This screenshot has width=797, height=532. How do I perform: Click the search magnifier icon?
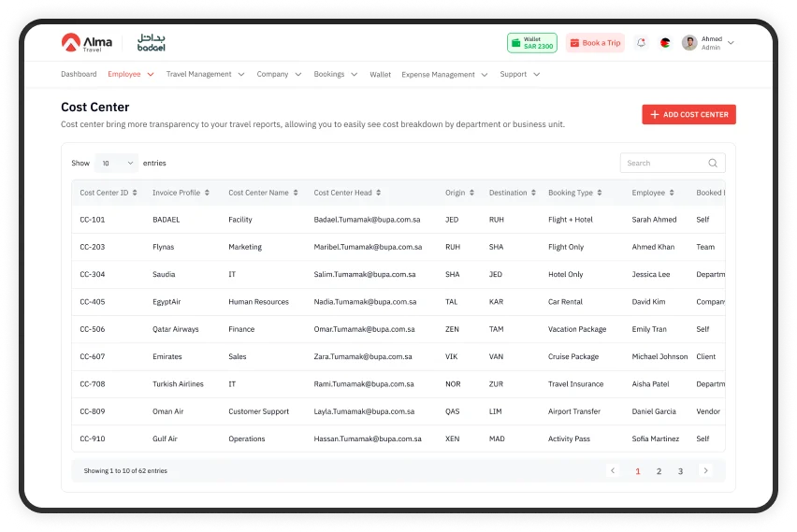point(713,163)
